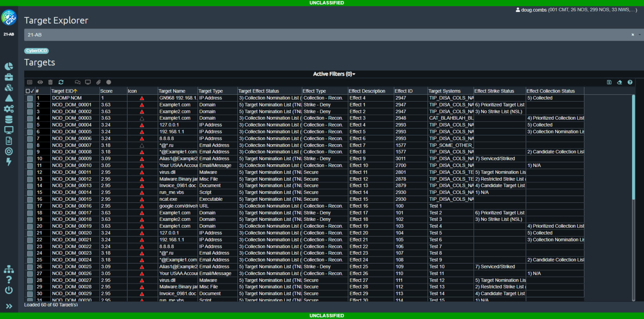
Task: Click the paperclip attachment toolbar icon
Action: pyautogui.click(x=99, y=83)
